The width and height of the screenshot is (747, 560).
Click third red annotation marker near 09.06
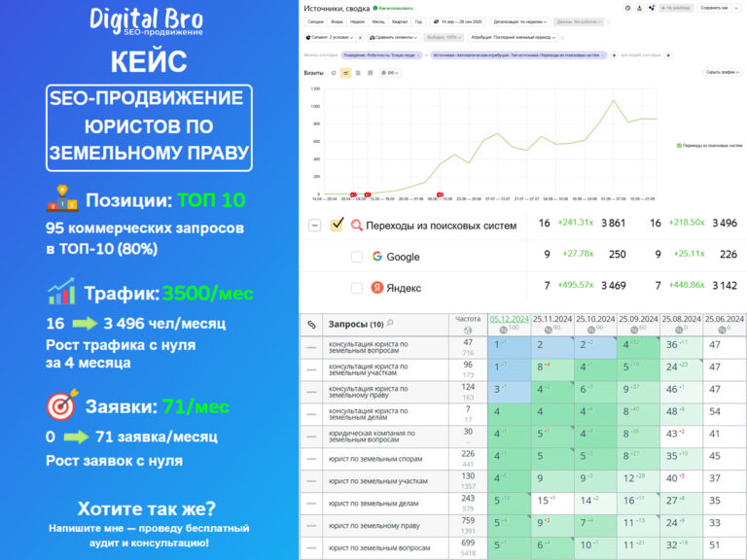coord(440,194)
